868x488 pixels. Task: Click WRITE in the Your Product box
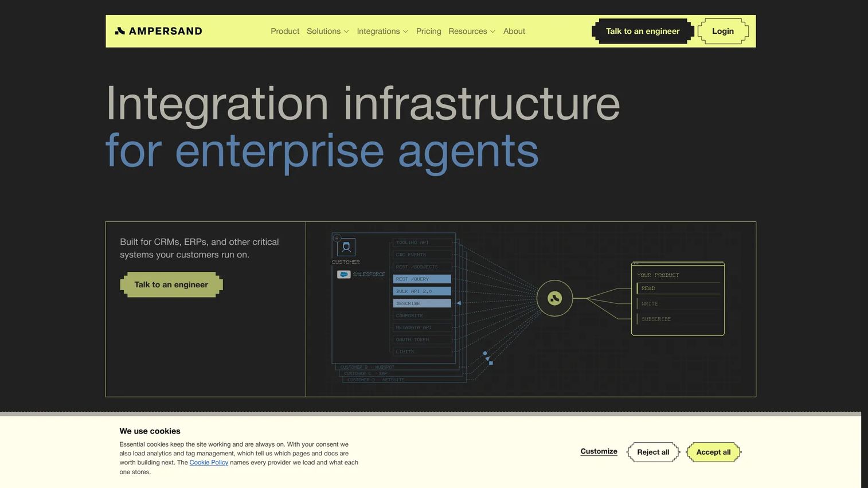(650, 303)
